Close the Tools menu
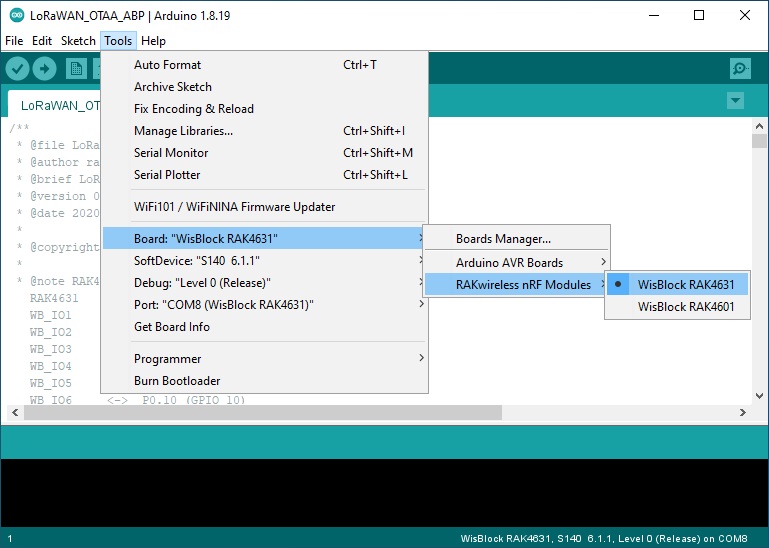 click(118, 41)
